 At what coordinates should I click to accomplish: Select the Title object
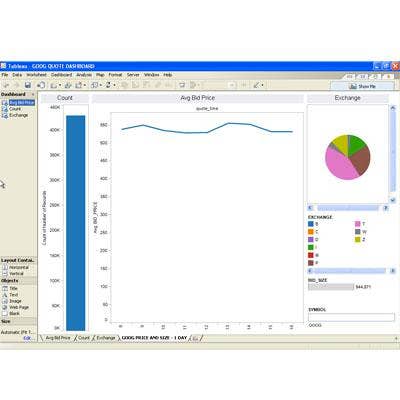tap(10, 288)
